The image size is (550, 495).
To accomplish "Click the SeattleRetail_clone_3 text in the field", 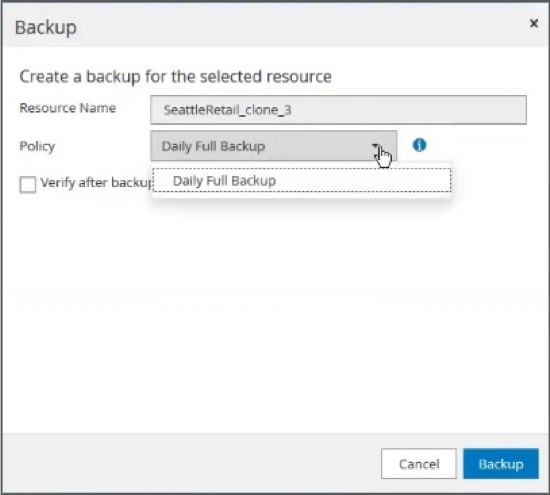I will click(227, 110).
